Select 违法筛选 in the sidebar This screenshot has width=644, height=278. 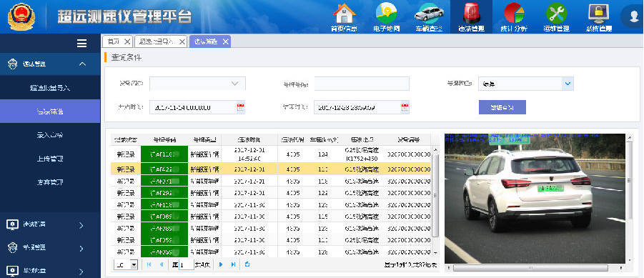[x=50, y=111]
